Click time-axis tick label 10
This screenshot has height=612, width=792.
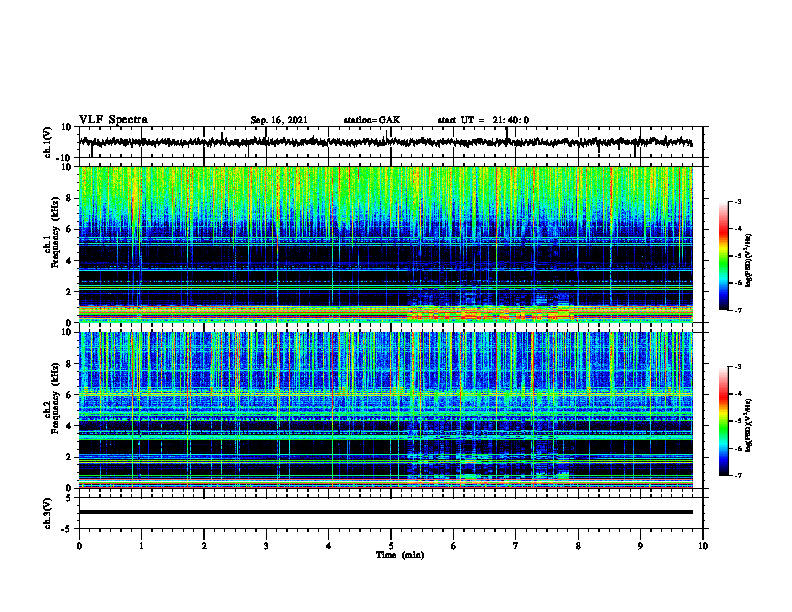[x=703, y=546]
